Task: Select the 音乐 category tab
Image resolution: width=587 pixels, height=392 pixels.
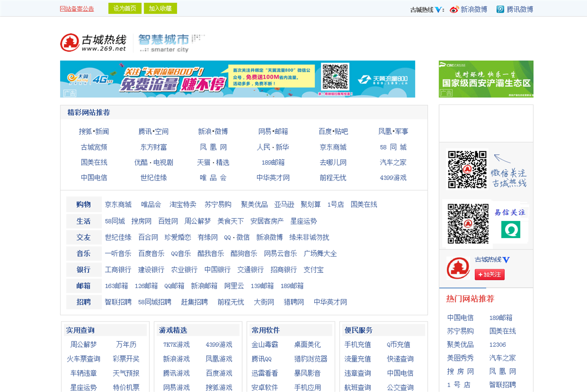Action: (x=84, y=253)
